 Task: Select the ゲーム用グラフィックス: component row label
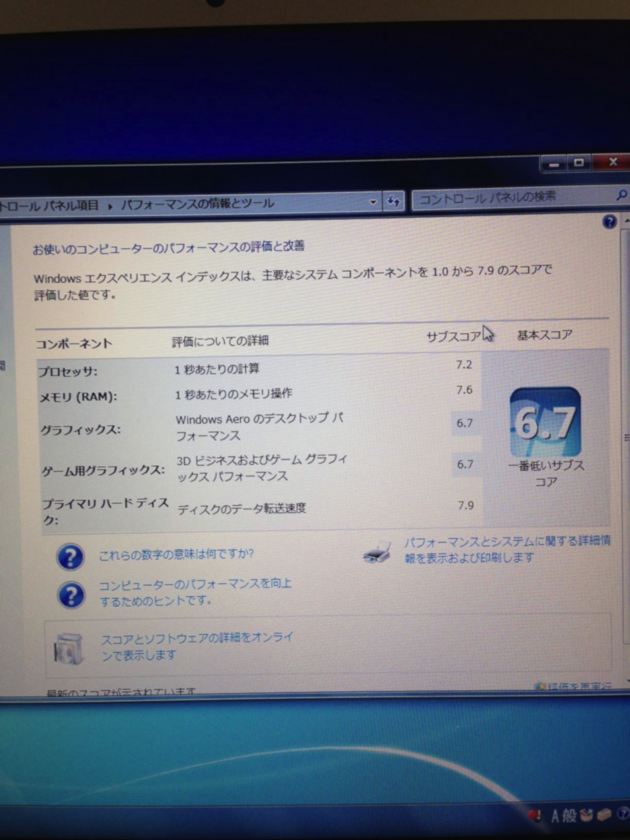click(x=103, y=470)
